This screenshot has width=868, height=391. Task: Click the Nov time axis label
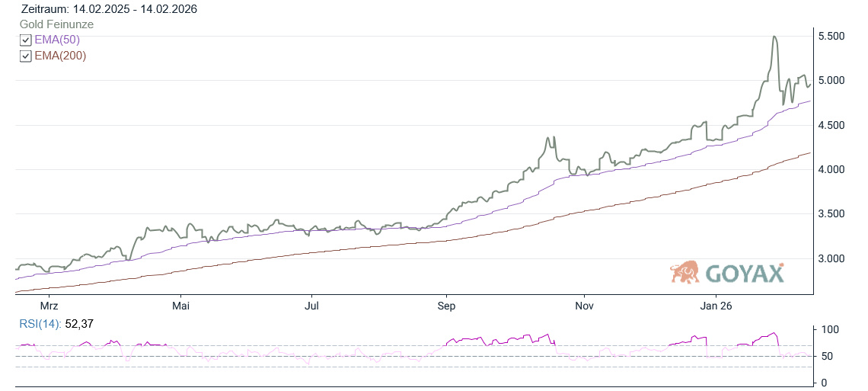click(584, 306)
